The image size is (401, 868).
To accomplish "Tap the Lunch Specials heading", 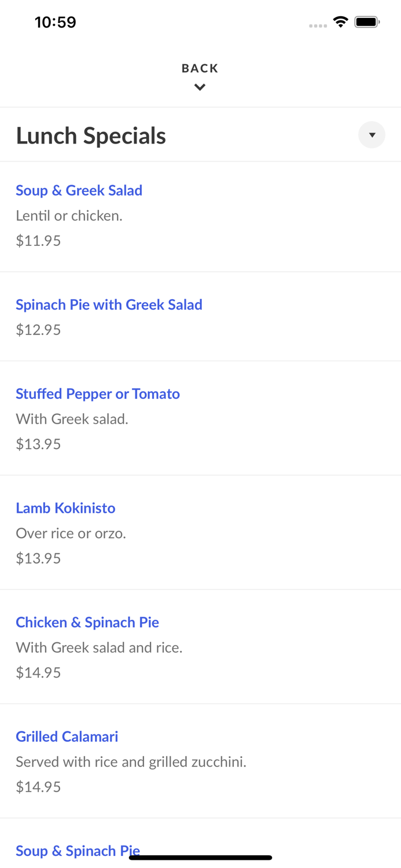I will (91, 135).
